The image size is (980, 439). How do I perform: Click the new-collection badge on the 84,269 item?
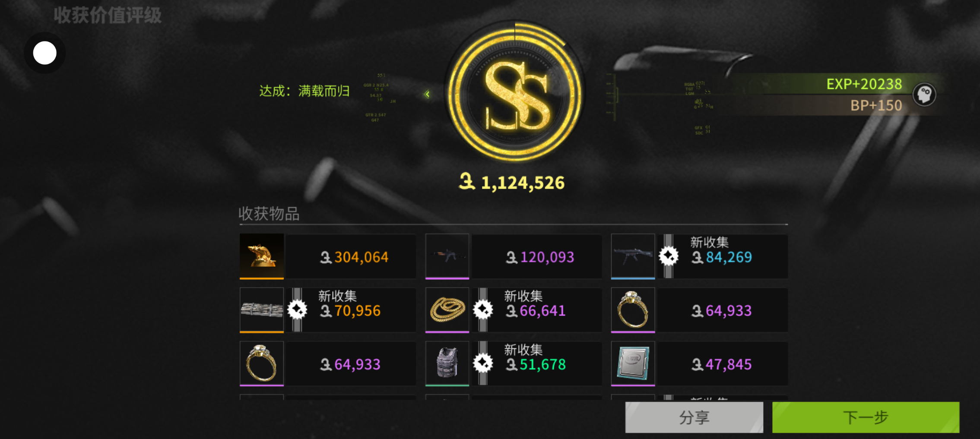[669, 256]
